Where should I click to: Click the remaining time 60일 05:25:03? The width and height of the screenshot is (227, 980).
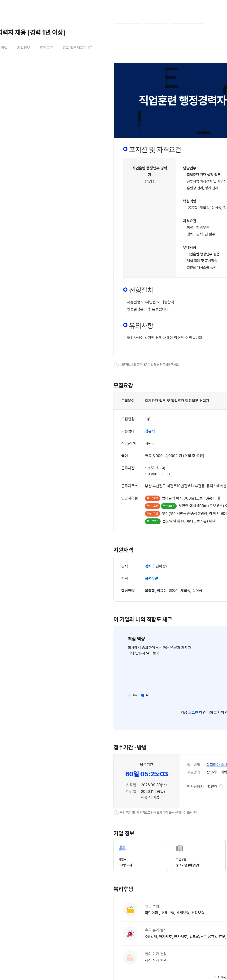[147, 774]
